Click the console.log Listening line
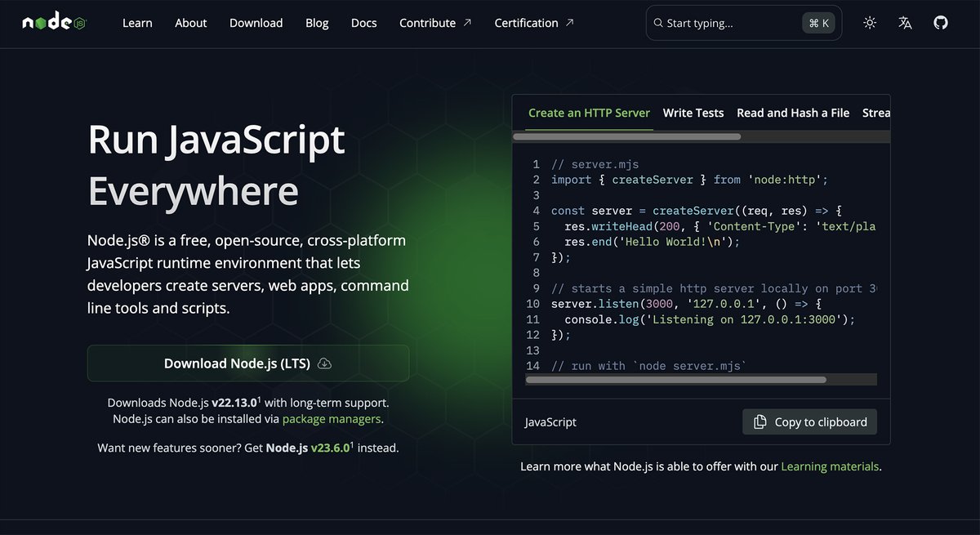The width and height of the screenshot is (980, 535). [x=710, y=319]
